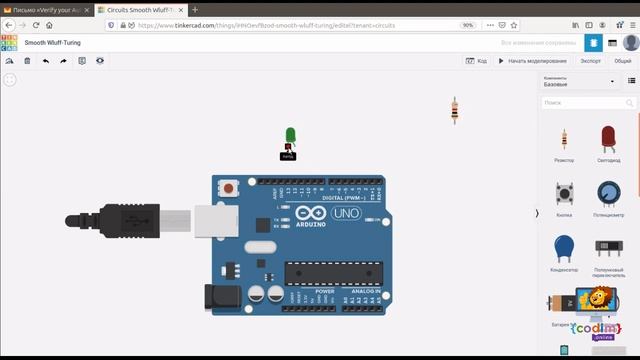Viewport: 640px width, 360px height.
Task: Open the user profile avatar
Action: (x=631, y=43)
